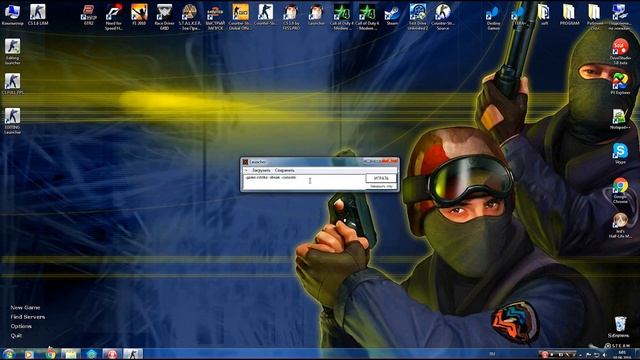The image size is (640, 360).
Task: Open the Windows Start button
Action: pos(8,354)
